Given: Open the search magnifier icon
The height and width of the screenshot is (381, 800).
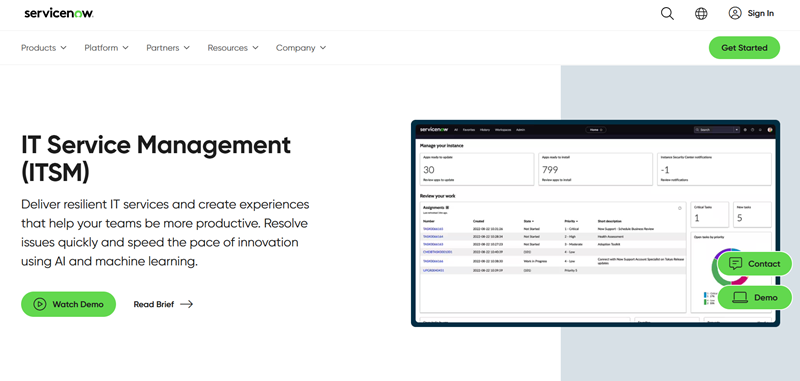Looking at the screenshot, I should coord(667,14).
